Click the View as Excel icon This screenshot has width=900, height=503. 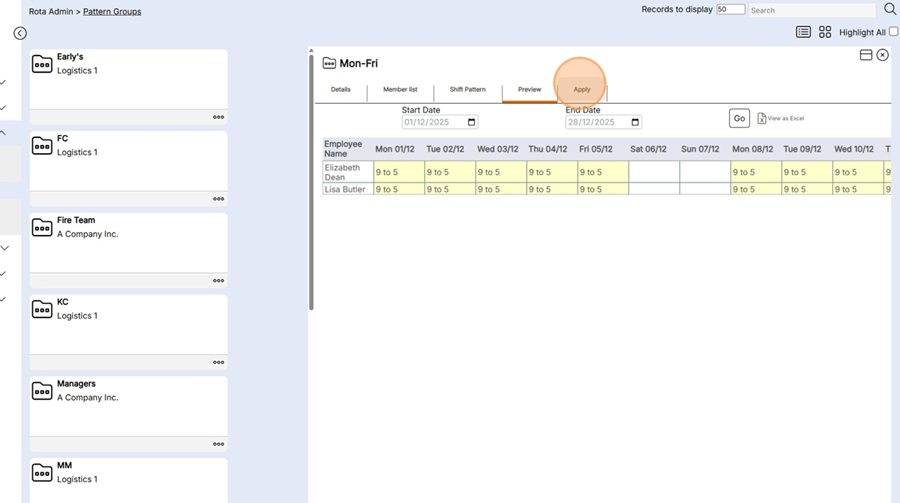coord(762,118)
